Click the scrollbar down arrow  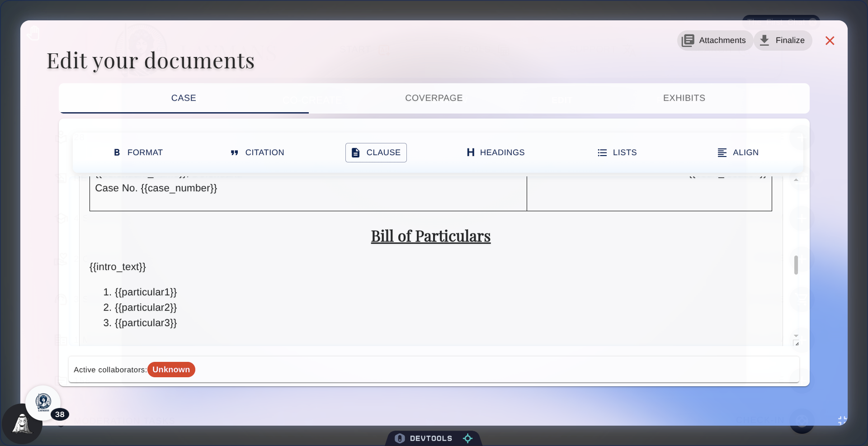tap(796, 336)
